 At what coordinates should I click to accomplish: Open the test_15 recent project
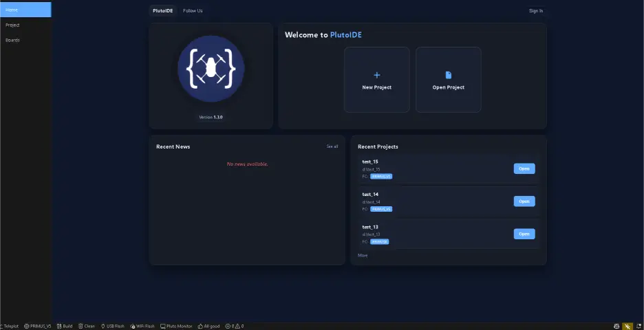click(x=524, y=168)
